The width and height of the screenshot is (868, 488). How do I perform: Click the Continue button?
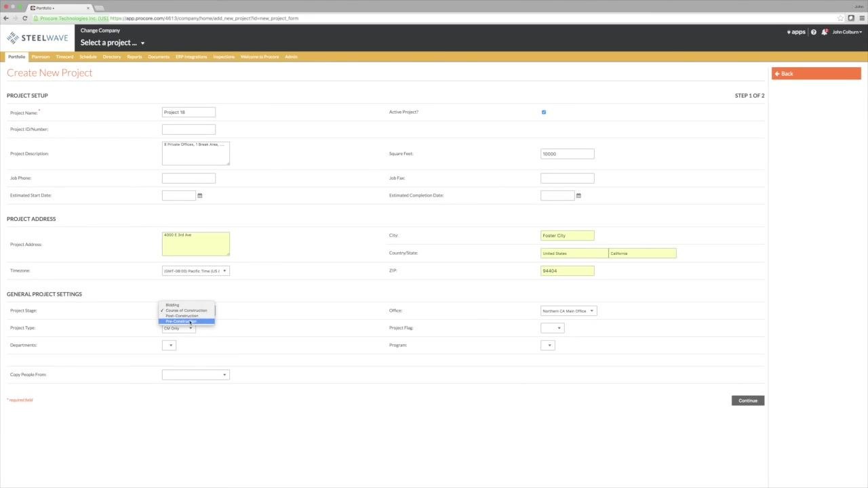[748, 401]
